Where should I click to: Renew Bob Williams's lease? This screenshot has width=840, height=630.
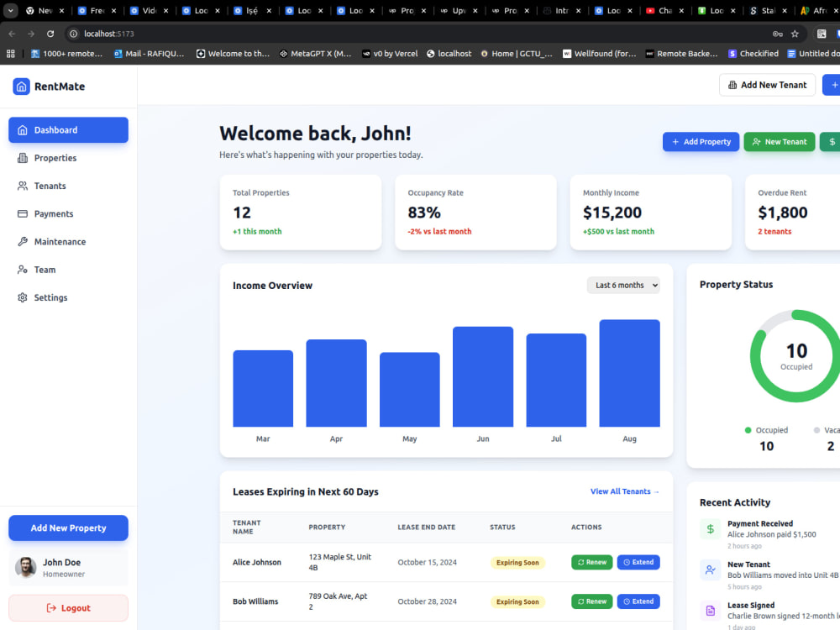click(x=592, y=601)
